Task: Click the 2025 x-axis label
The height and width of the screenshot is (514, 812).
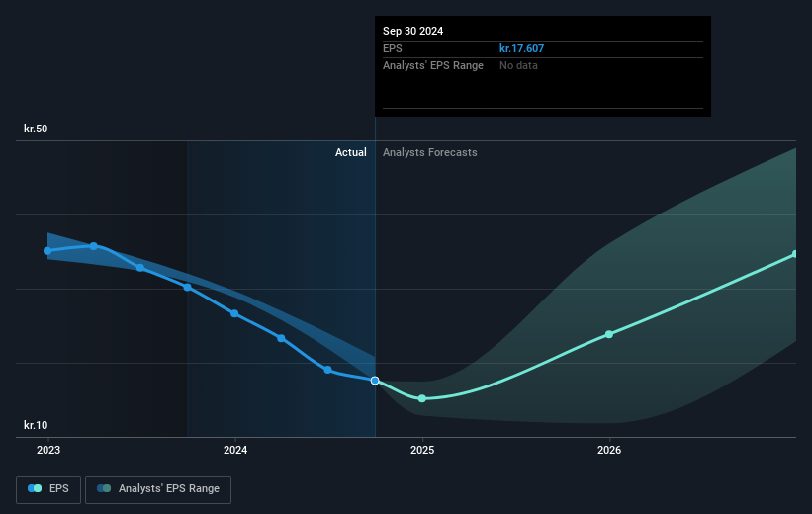Action: (x=422, y=451)
